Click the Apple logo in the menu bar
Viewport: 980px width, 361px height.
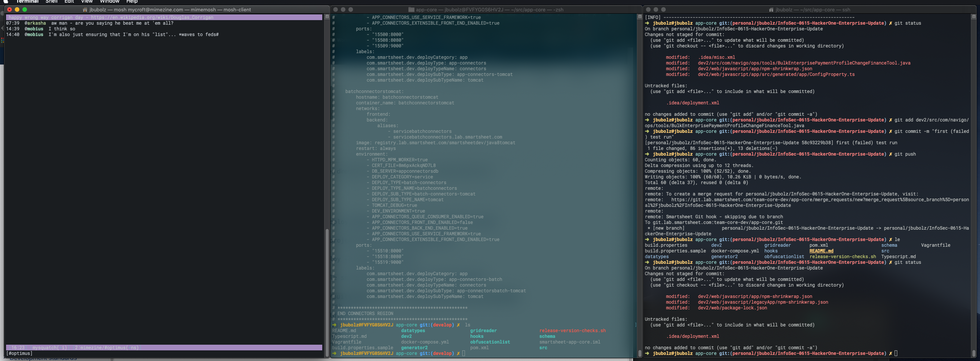click(5, 1)
